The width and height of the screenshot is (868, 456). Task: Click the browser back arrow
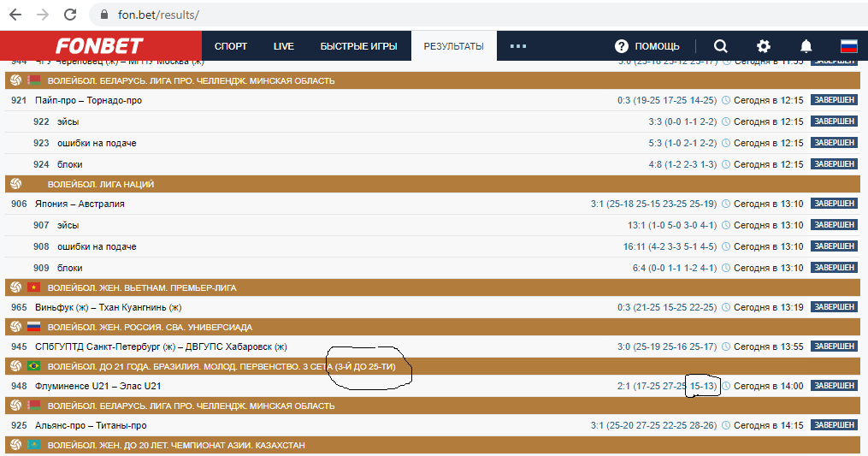(15, 15)
